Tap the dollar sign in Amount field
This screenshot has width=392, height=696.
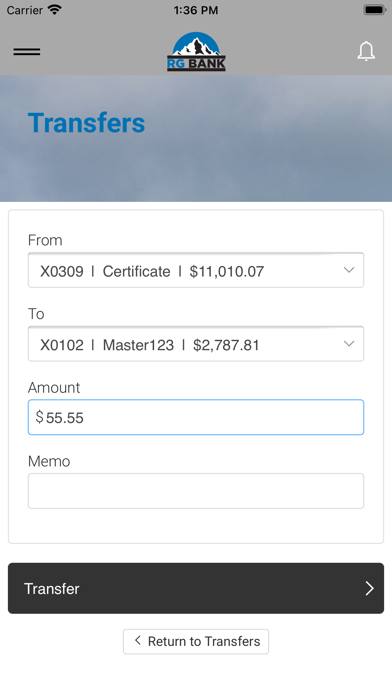(x=40, y=417)
